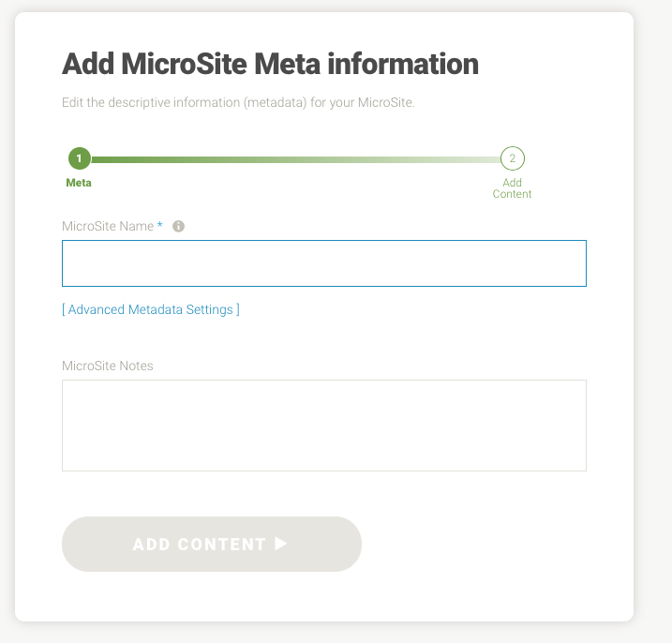Image resolution: width=672 pixels, height=643 pixels.
Task: Click the number 1 in the step indicator
Action: click(79, 158)
